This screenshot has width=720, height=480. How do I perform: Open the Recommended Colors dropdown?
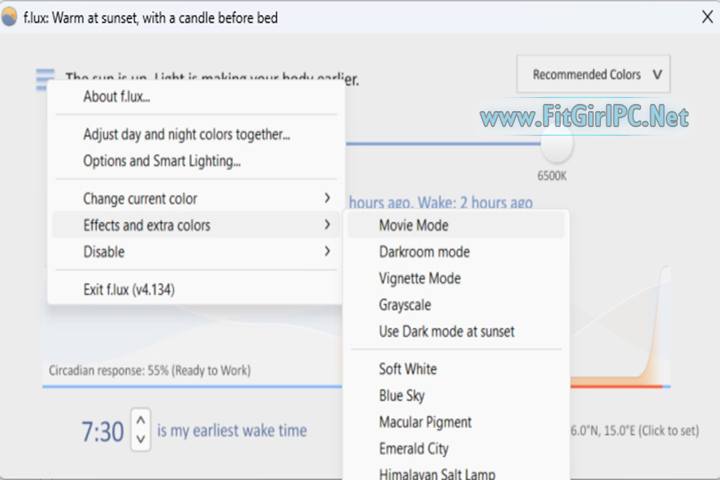point(593,74)
